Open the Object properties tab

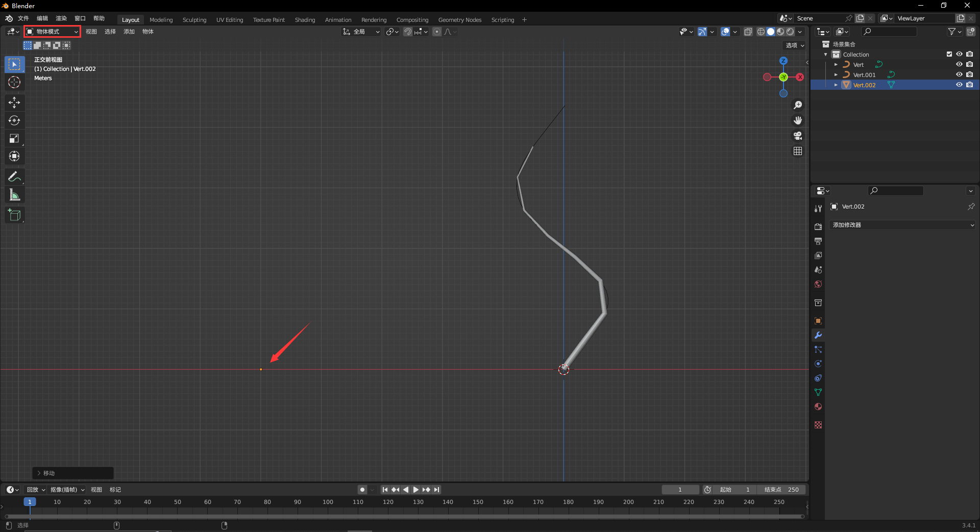[x=818, y=321]
